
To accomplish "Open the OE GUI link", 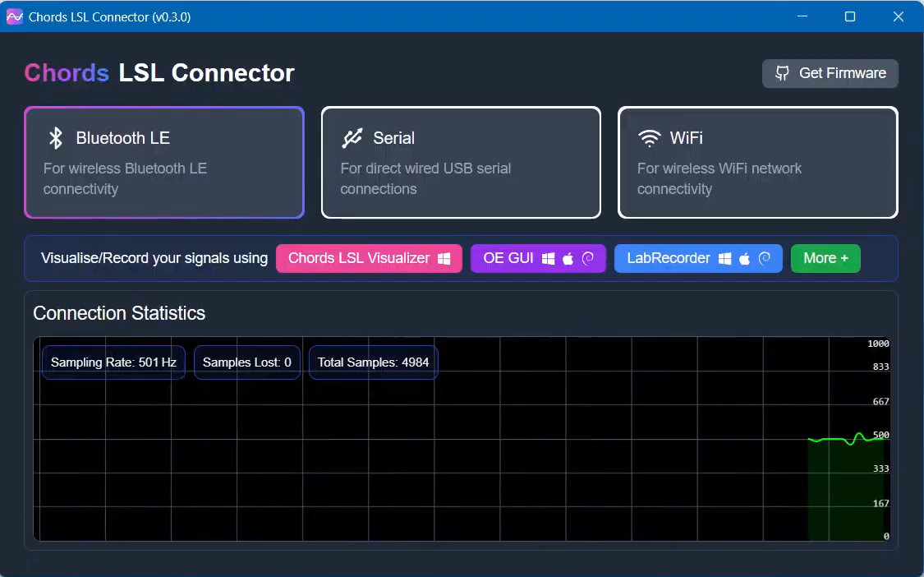I will pyautogui.click(x=508, y=258).
